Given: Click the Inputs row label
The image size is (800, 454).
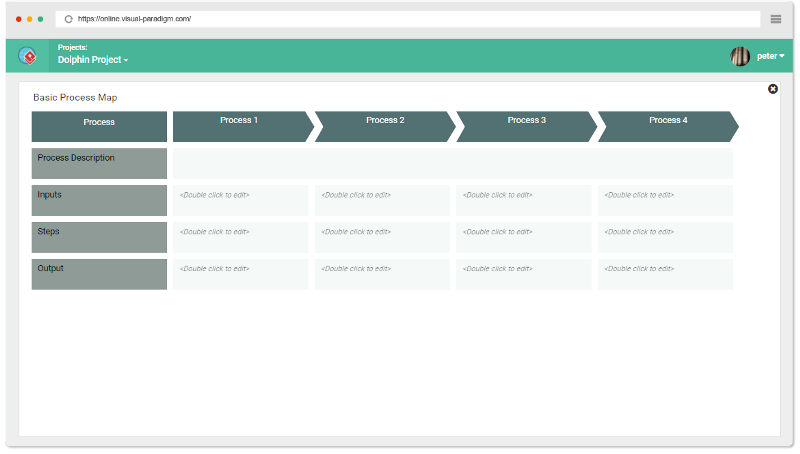Looking at the screenshot, I should (x=99, y=200).
